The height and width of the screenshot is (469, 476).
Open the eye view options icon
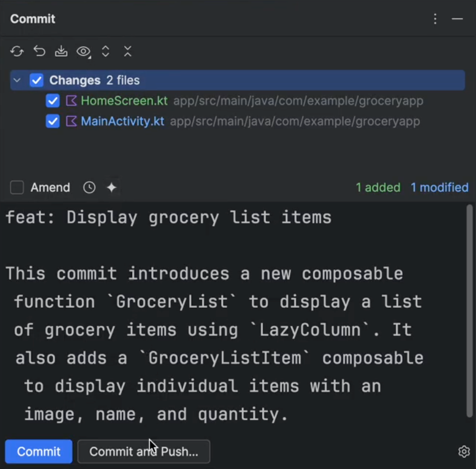pyautogui.click(x=83, y=51)
